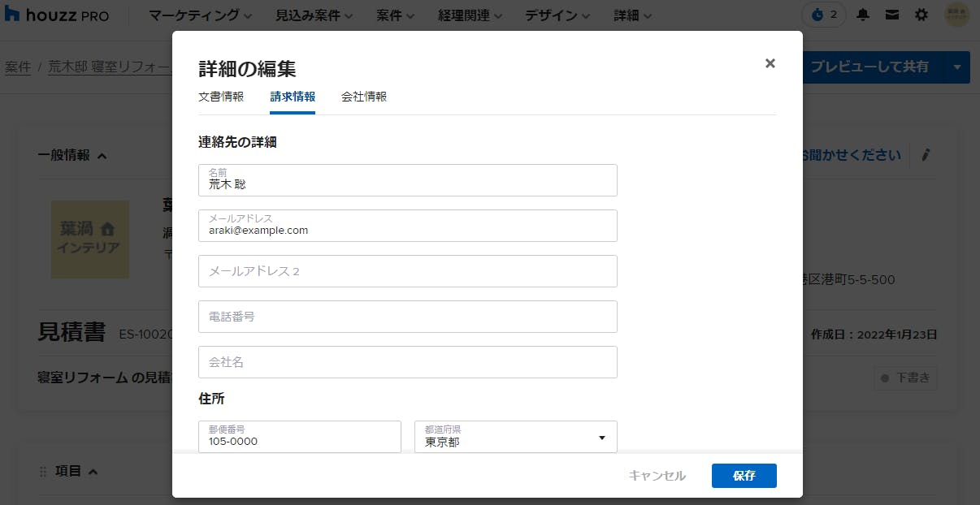The image size is (980, 505).
Task: Open the マーケティング menu
Action: (x=200, y=15)
